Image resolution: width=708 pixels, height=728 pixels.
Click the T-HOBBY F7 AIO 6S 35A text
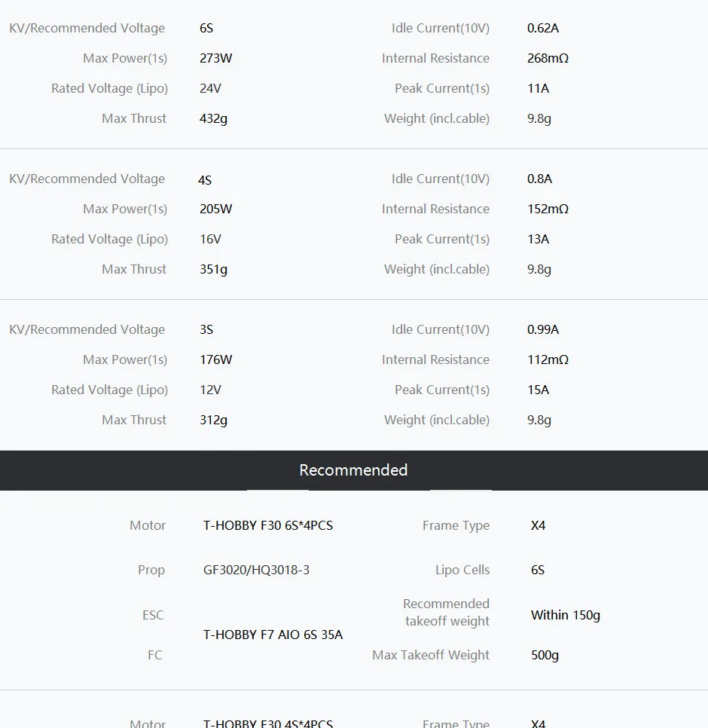273,635
